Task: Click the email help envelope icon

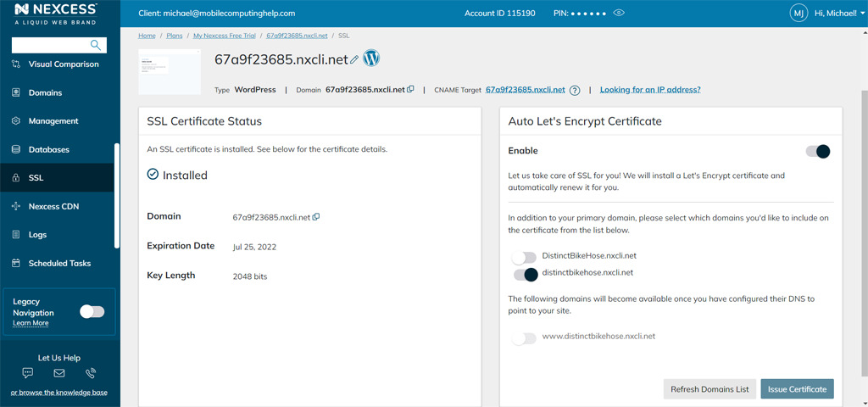Action: click(x=59, y=373)
